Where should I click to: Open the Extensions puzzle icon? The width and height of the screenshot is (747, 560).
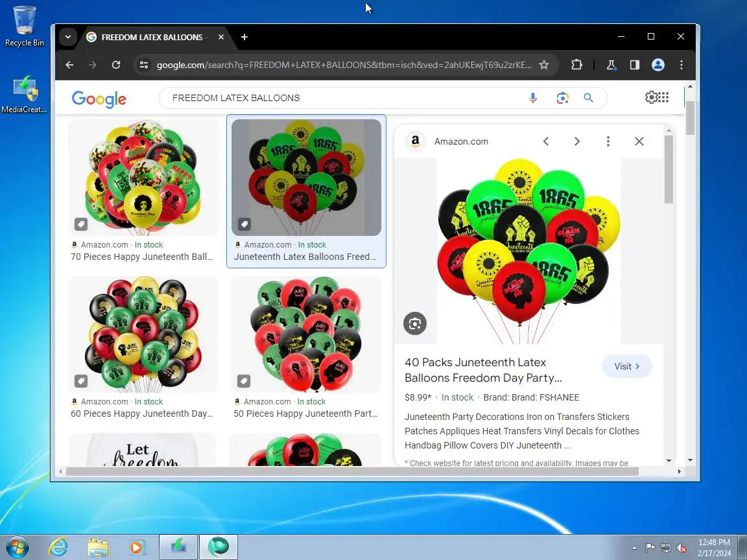coord(576,65)
